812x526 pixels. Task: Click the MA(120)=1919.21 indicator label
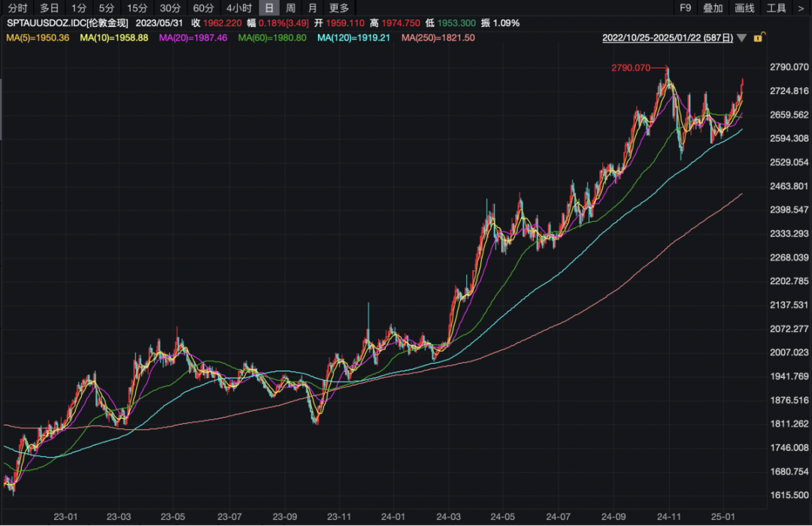[353, 38]
